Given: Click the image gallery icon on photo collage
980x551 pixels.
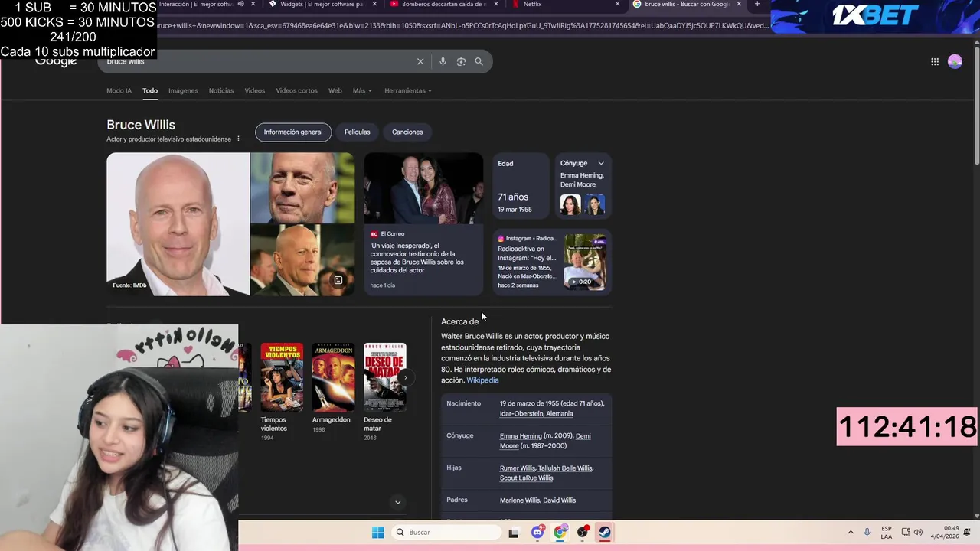Looking at the screenshot, I should [338, 280].
